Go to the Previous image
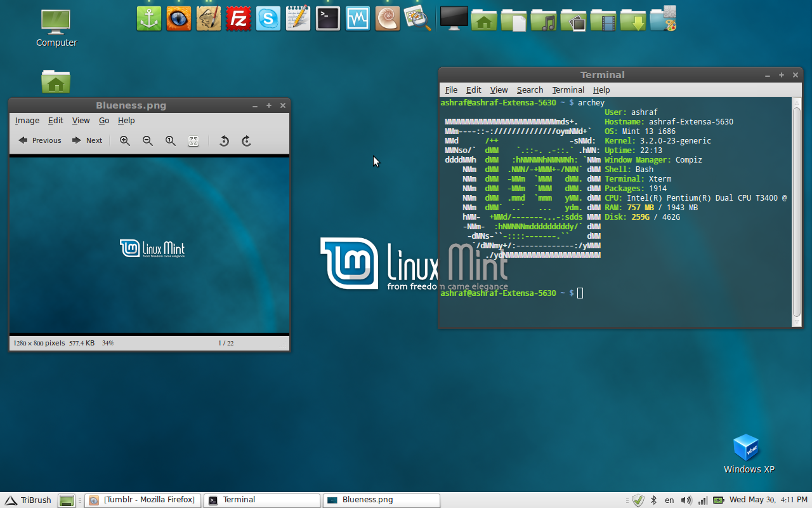This screenshot has width=812, height=508. [40, 140]
